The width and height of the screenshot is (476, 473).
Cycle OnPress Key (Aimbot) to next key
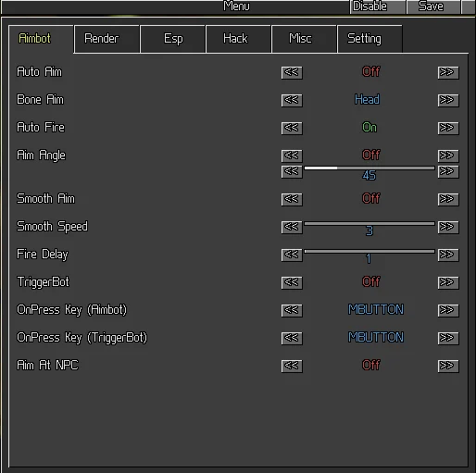[448, 310]
